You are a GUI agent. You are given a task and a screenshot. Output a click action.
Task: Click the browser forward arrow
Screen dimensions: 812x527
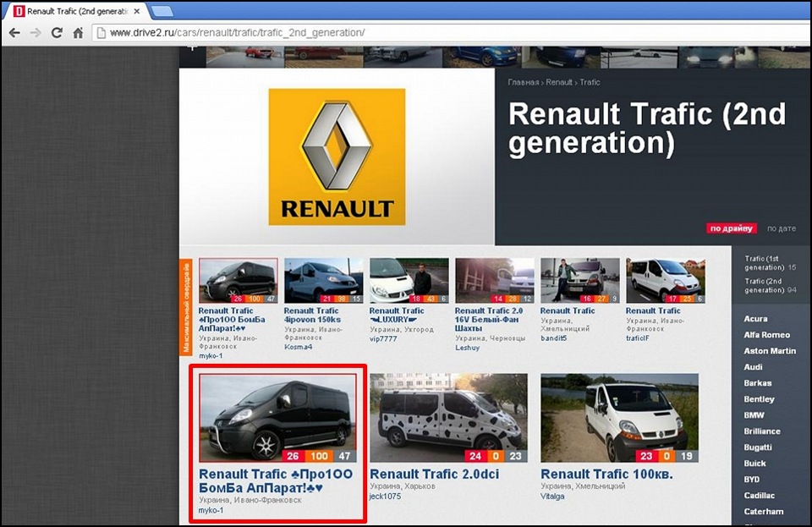[x=36, y=33]
